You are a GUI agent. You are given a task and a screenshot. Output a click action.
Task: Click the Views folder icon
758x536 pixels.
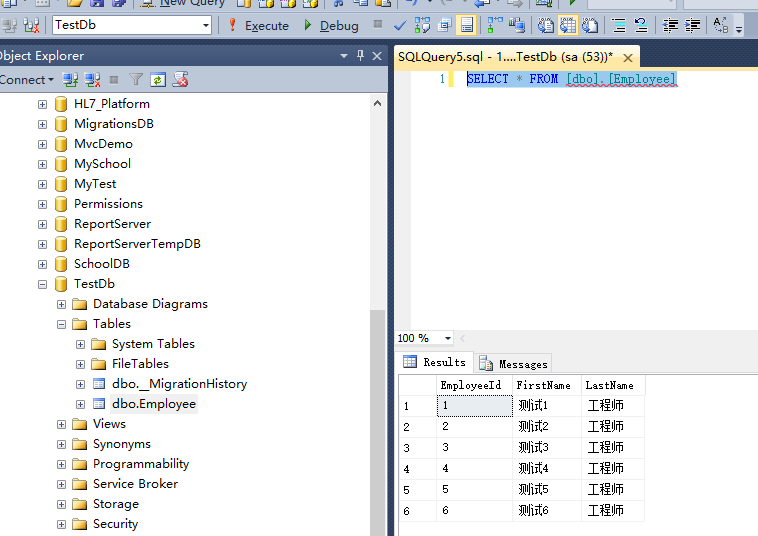tap(79, 424)
